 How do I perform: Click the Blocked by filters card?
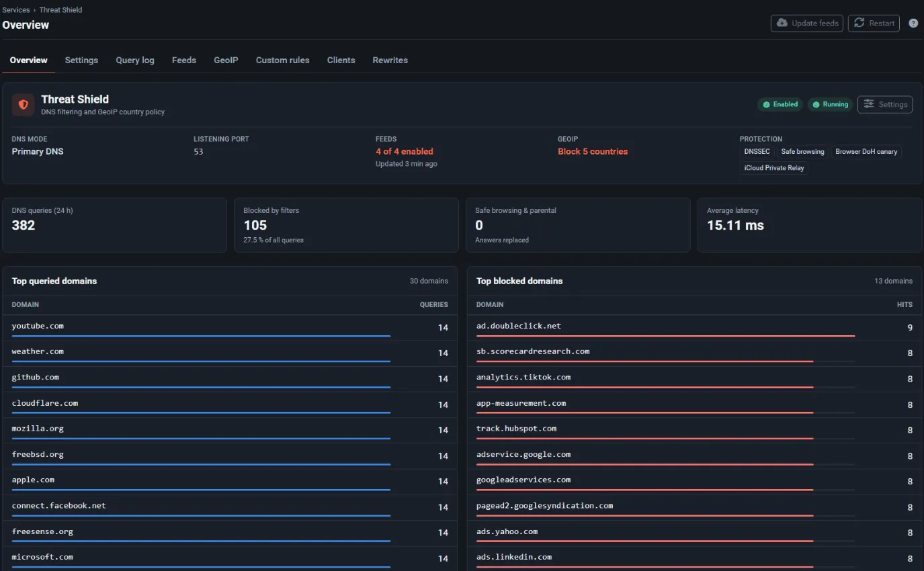pyautogui.click(x=346, y=225)
